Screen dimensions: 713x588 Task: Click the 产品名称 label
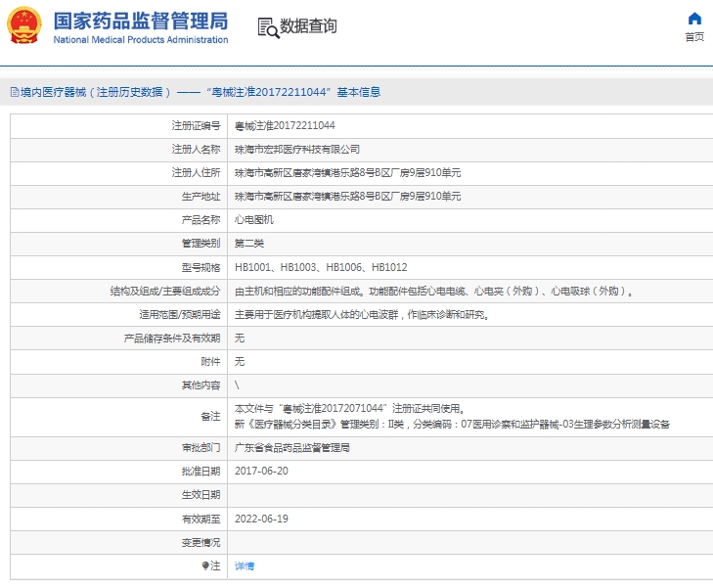tap(201, 220)
